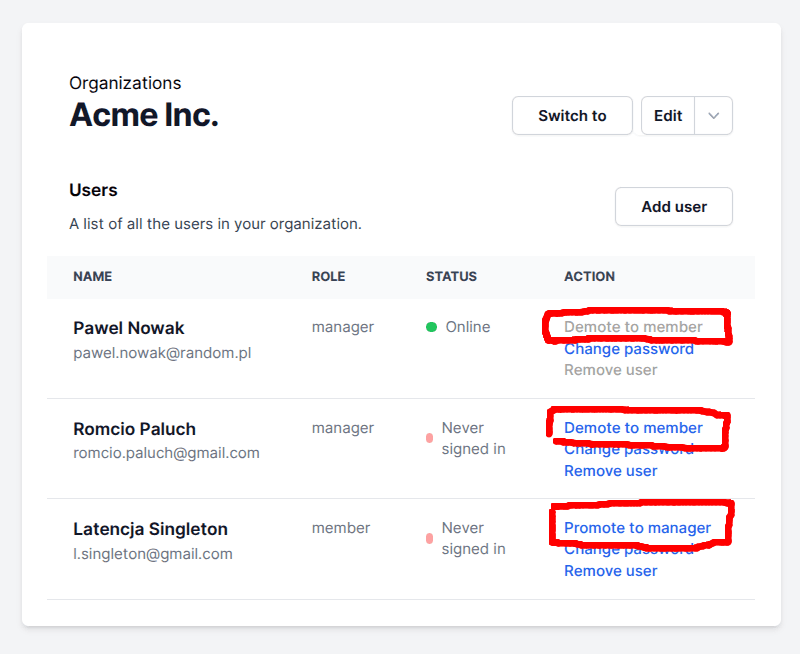The height and width of the screenshot is (654, 800).
Task: Click Remove user for Pawel Nowak
Action: [610, 370]
